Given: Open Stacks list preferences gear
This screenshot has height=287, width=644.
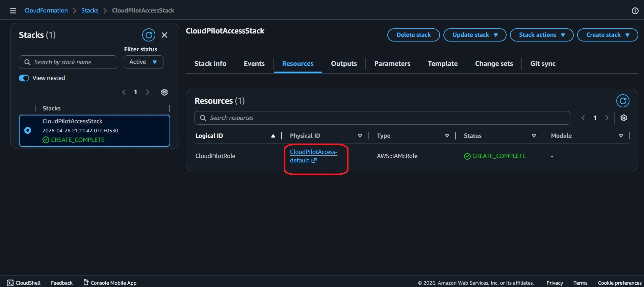Looking at the screenshot, I should (x=164, y=92).
